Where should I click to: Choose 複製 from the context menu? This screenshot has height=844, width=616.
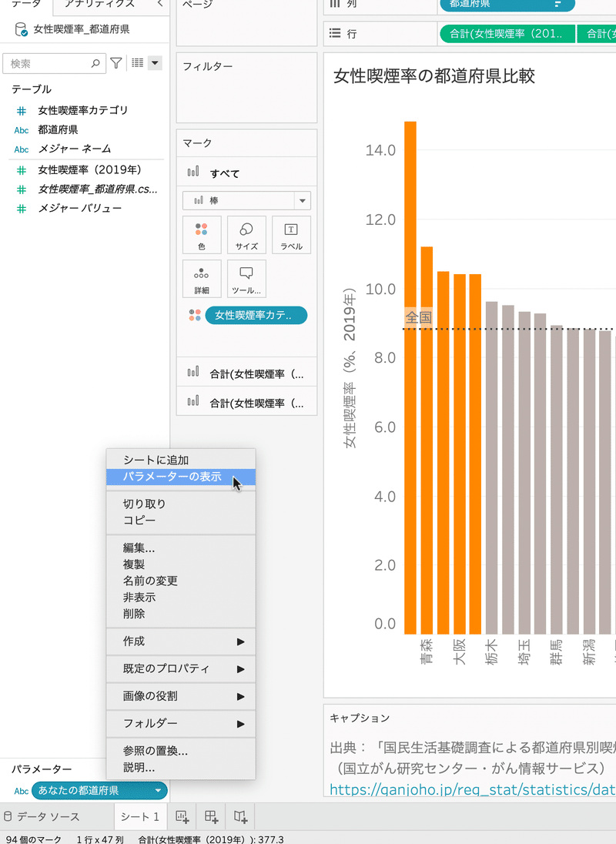[x=181, y=564]
